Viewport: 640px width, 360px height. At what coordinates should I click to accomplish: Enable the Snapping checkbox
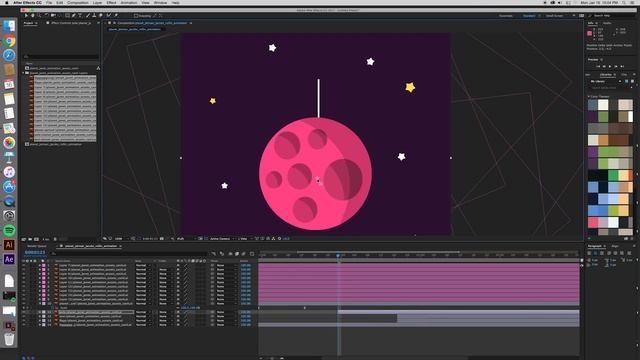click(136, 16)
